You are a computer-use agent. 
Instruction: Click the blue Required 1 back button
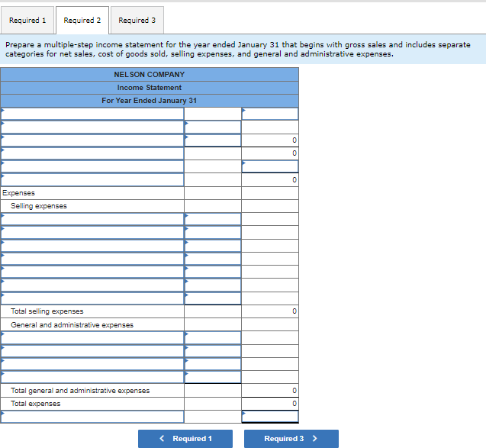(x=185, y=438)
